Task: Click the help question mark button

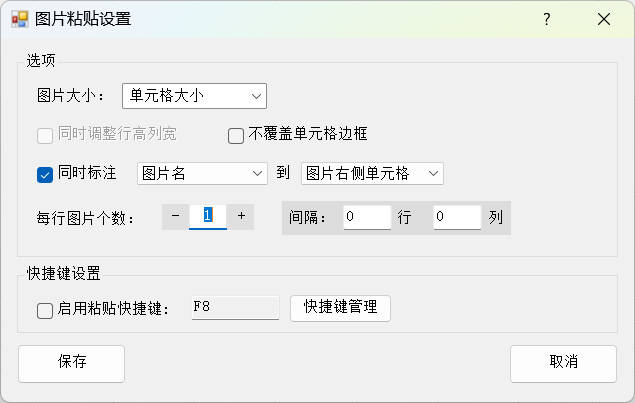Action: tap(547, 19)
